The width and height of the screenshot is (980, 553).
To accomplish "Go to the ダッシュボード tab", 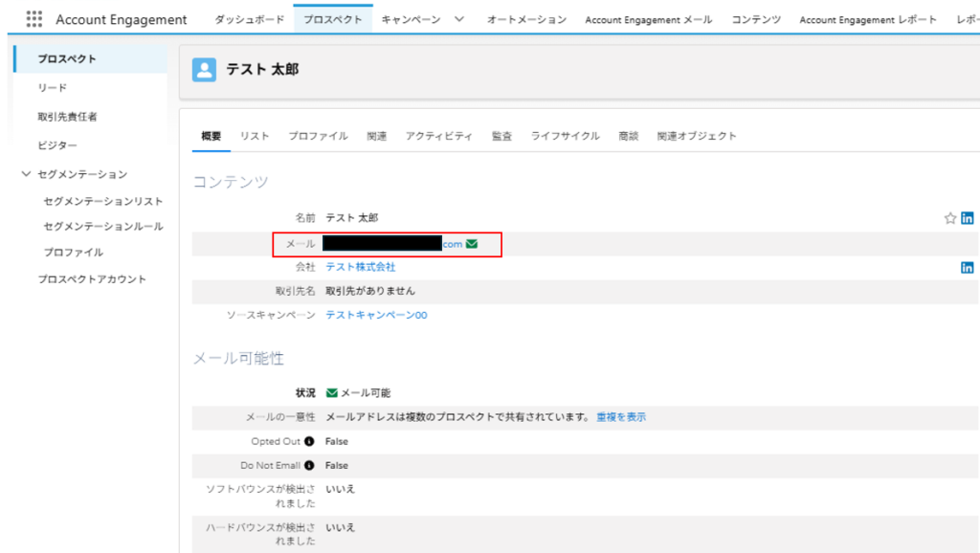I will pos(250,19).
